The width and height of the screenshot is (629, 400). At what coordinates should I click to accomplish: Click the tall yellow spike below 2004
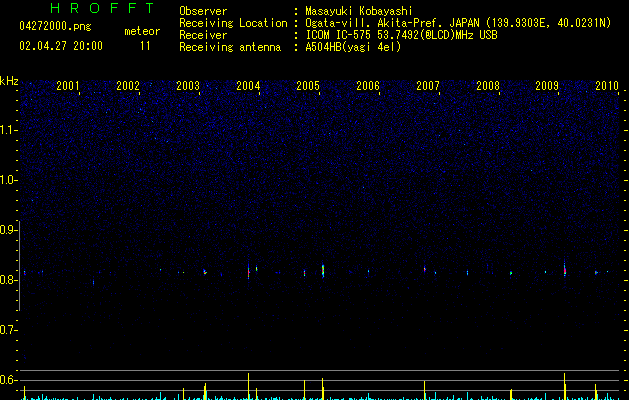coord(248,386)
